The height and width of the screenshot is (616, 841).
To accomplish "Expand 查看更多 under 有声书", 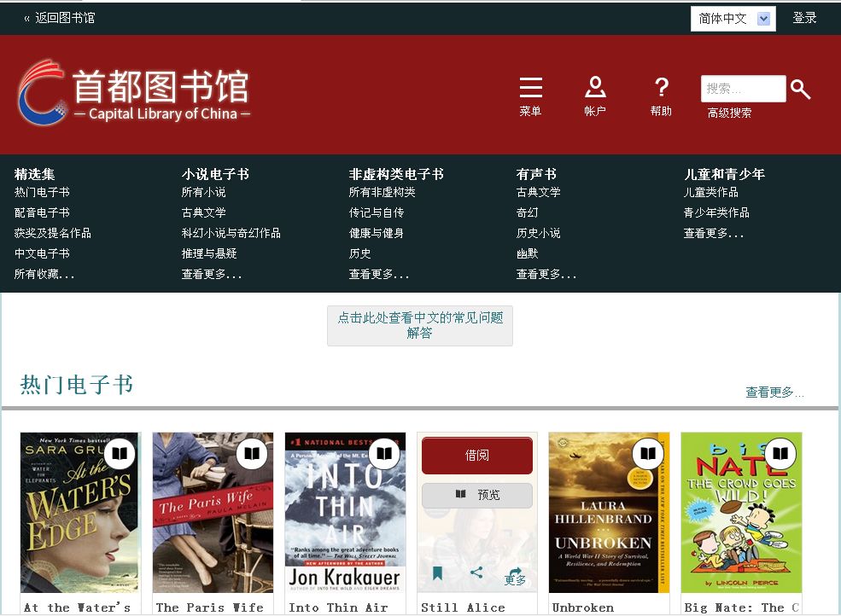I will 546,275.
